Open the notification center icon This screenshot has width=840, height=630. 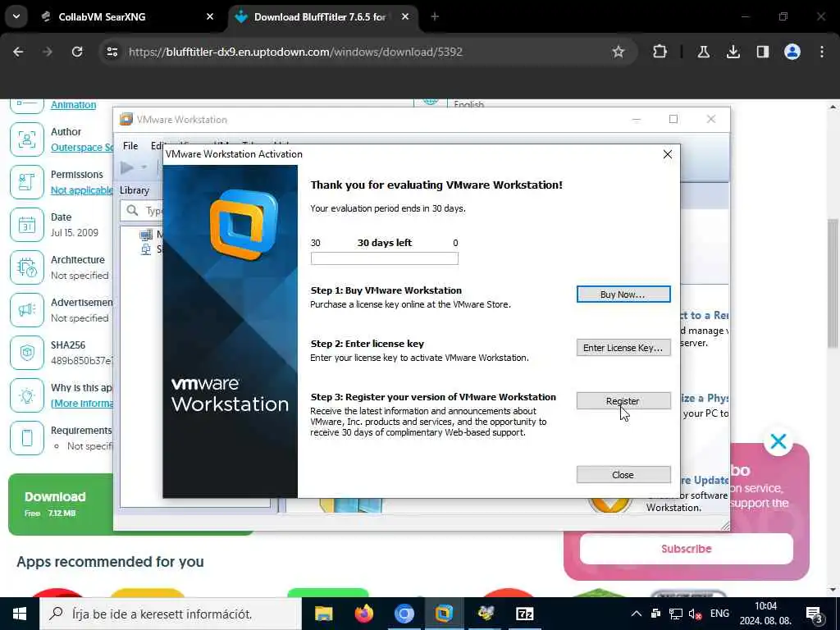click(814, 615)
